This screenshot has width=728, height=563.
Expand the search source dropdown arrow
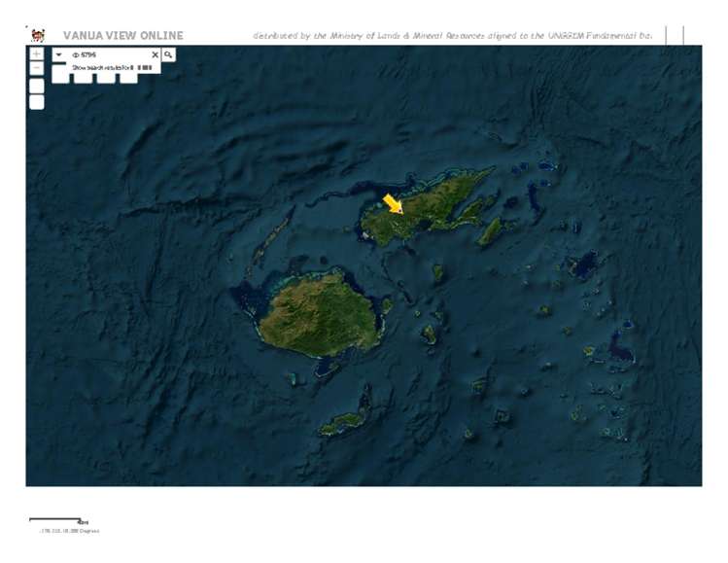pyautogui.click(x=59, y=54)
